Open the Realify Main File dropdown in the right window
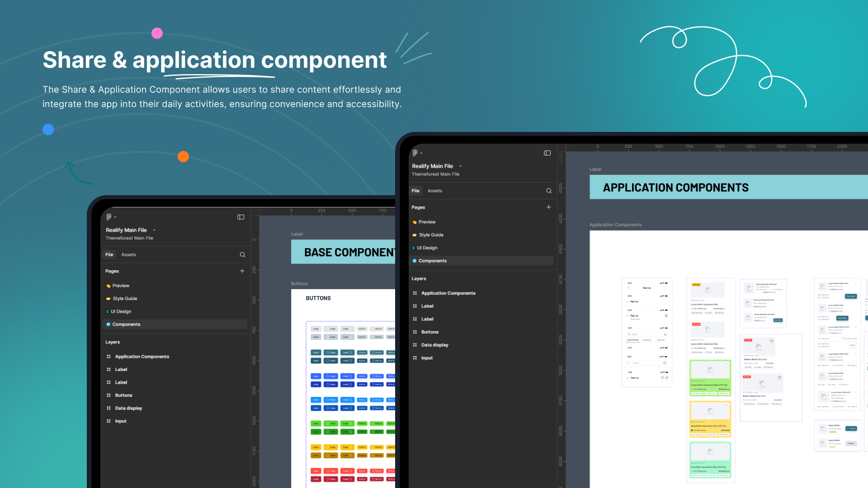This screenshot has height=488, width=868. click(460, 166)
